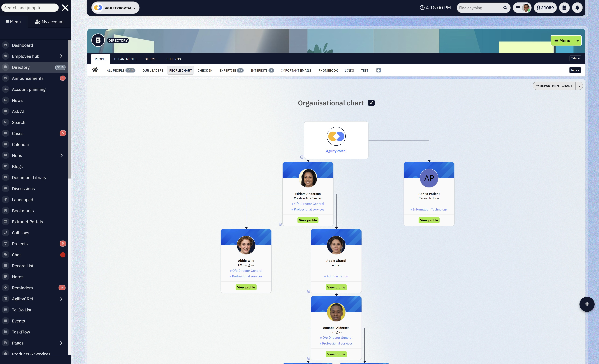
Task: Close the sidebar with X icon
Action: [x=65, y=8]
